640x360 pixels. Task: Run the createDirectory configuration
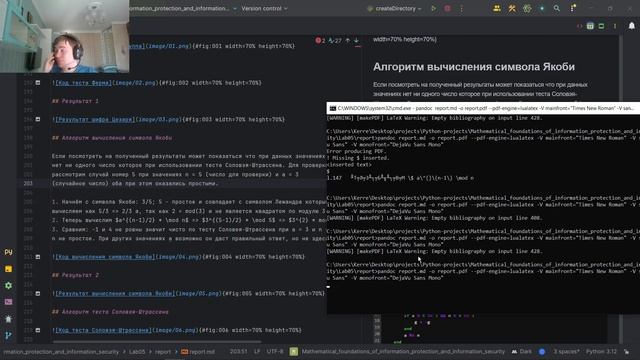click(433, 8)
